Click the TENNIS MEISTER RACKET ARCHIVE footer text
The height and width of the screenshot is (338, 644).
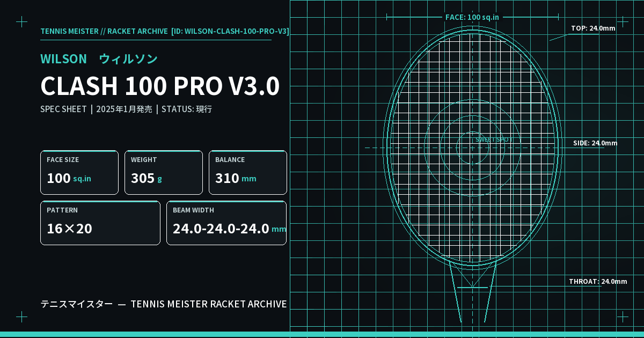pos(209,304)
